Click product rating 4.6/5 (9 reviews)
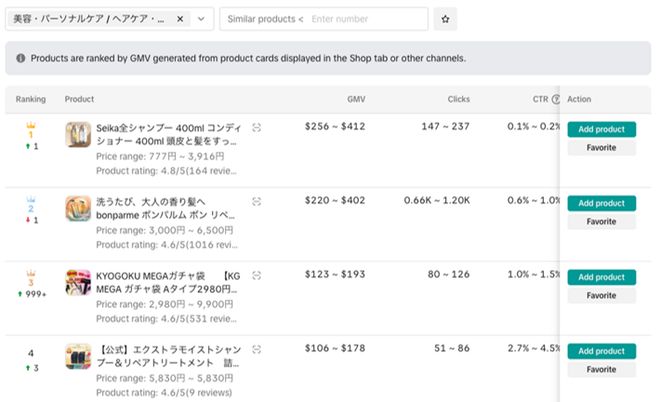 164,393
